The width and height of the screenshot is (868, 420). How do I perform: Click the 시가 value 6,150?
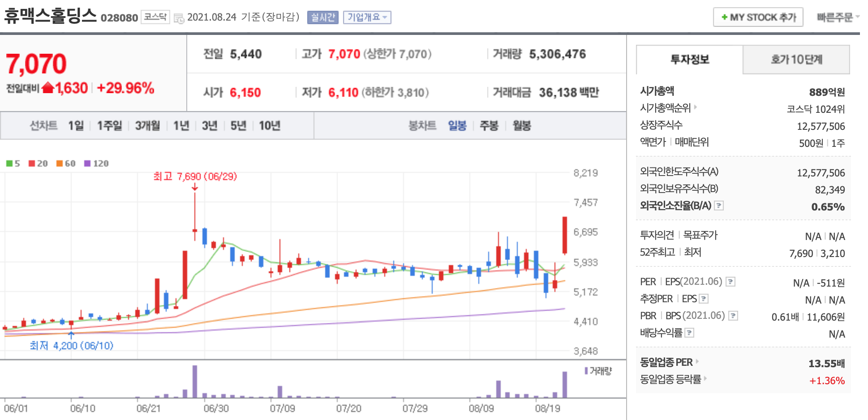click(245, 93)
